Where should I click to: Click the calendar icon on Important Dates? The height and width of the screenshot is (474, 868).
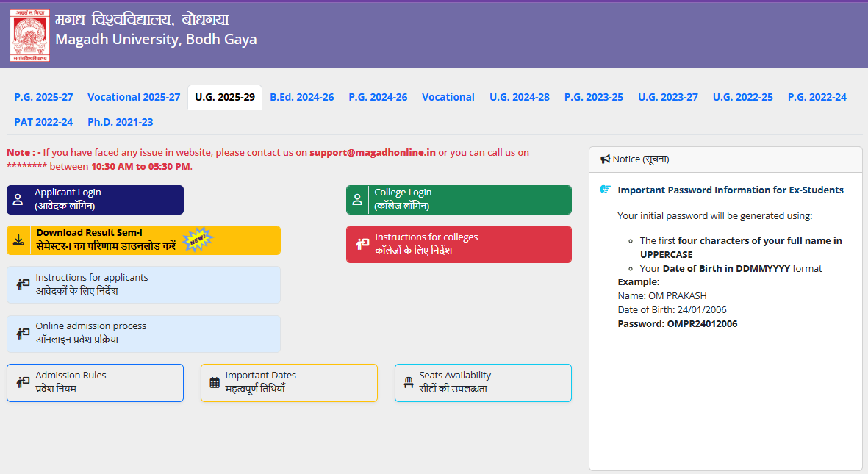[214, 382]
